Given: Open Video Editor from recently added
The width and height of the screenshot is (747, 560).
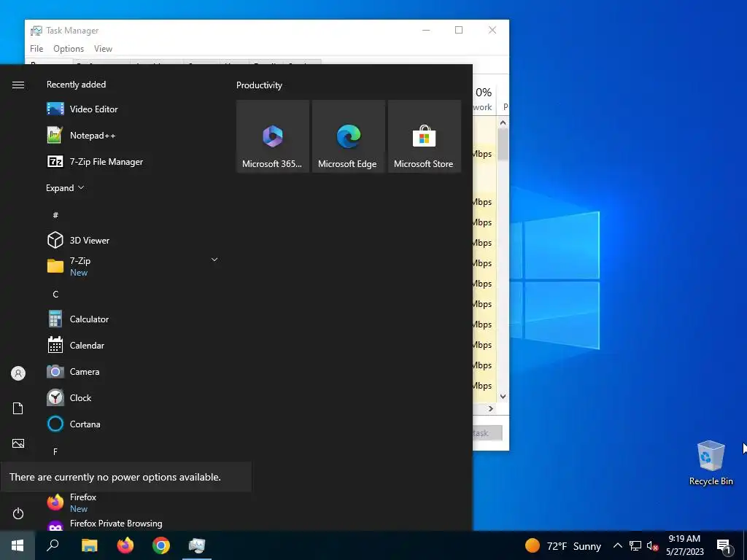Looking at the screenshot, I should tap(133, 109).
